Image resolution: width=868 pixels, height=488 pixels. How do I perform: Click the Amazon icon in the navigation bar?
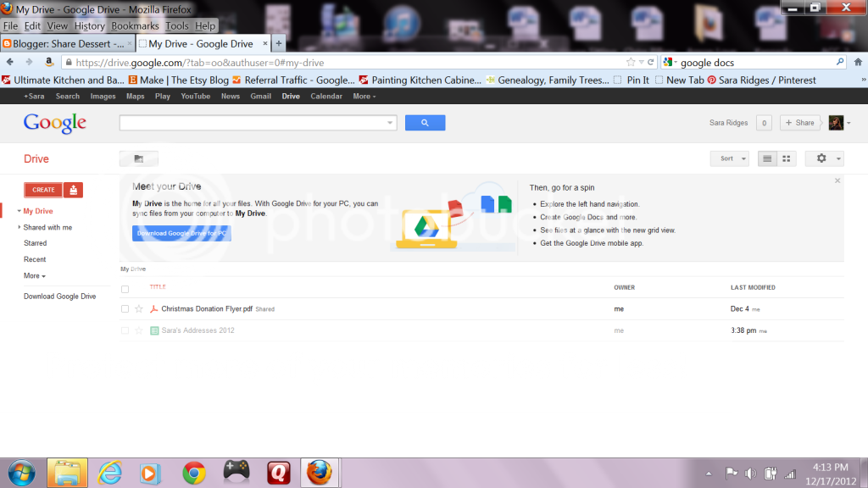[49, 62]
